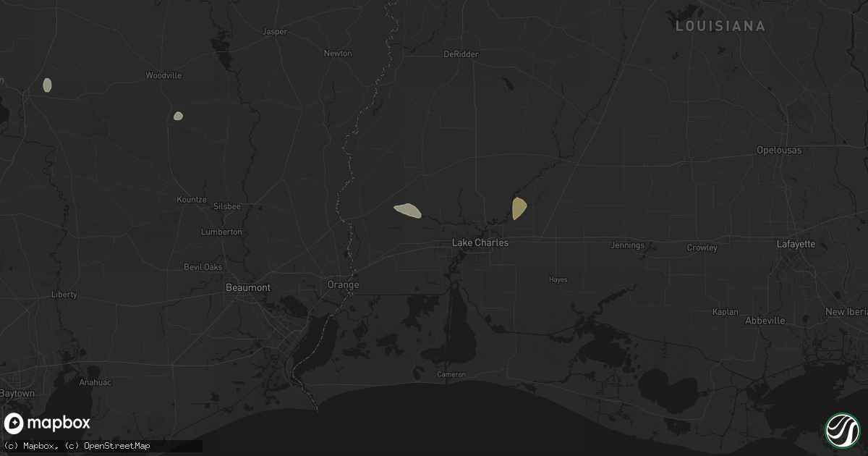
Task: Click the Jennings label
Action: 628,245
